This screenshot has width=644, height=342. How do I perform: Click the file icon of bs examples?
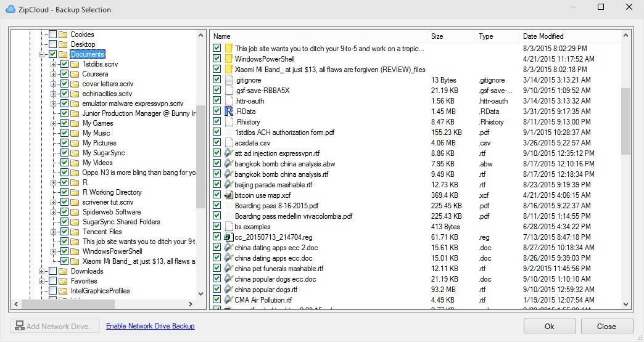pyautogui.click(x=229, y=226)
